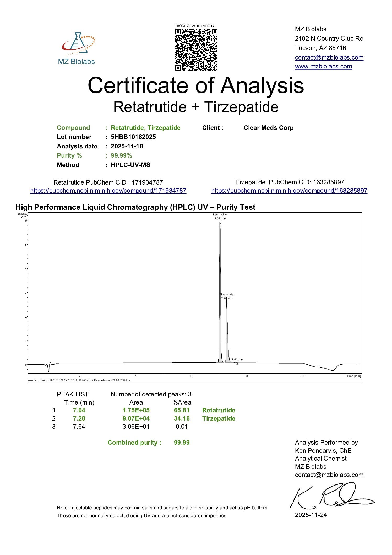Screen dimensions: 392x555
Task: Click the Purity % value 99.99%
Action: coord(121,155)
